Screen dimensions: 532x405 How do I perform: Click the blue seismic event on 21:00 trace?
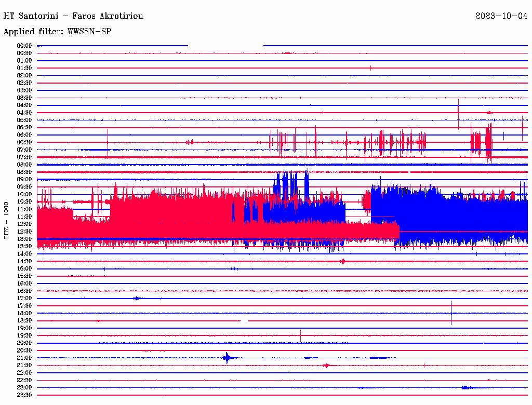tap(227, 358)
